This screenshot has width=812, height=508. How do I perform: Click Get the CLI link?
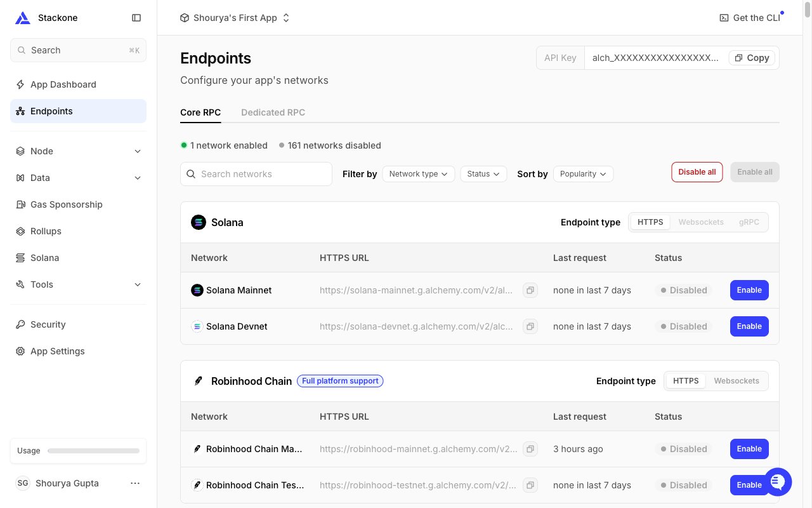[x=750, y=18]
